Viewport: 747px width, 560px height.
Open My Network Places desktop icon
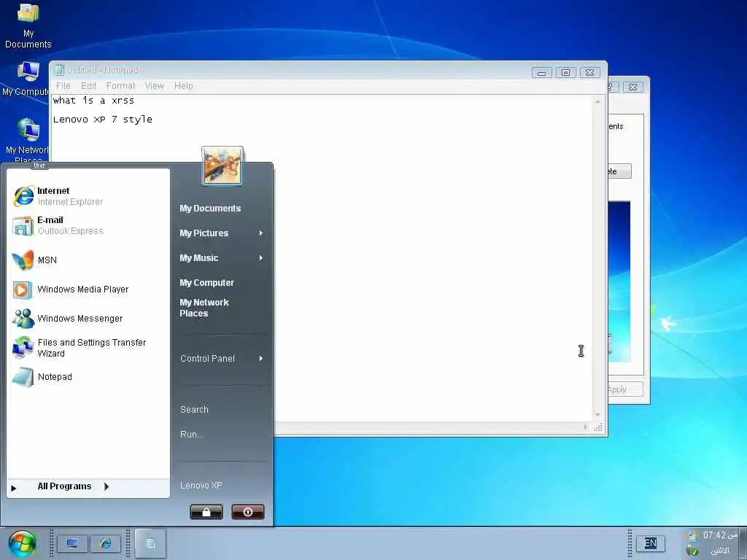tap(27, 139)
